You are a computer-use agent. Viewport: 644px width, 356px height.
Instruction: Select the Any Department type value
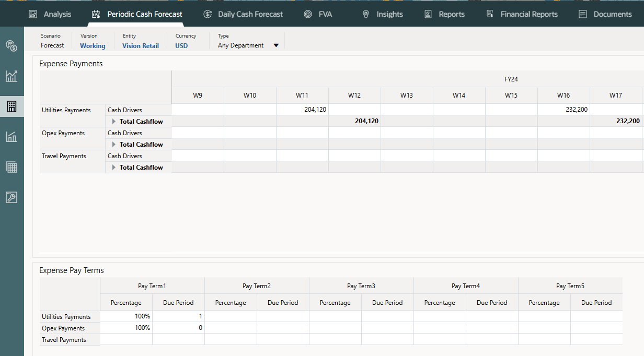click(240, 45)
